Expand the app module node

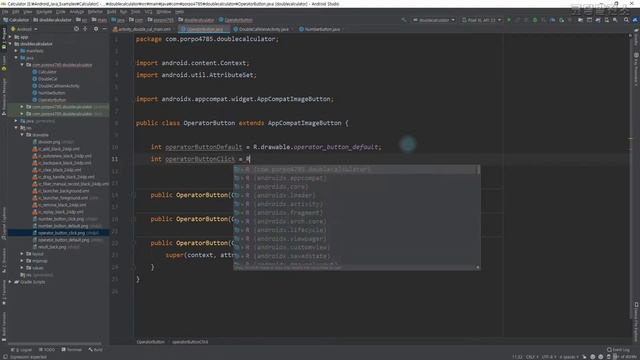(10, 37)
